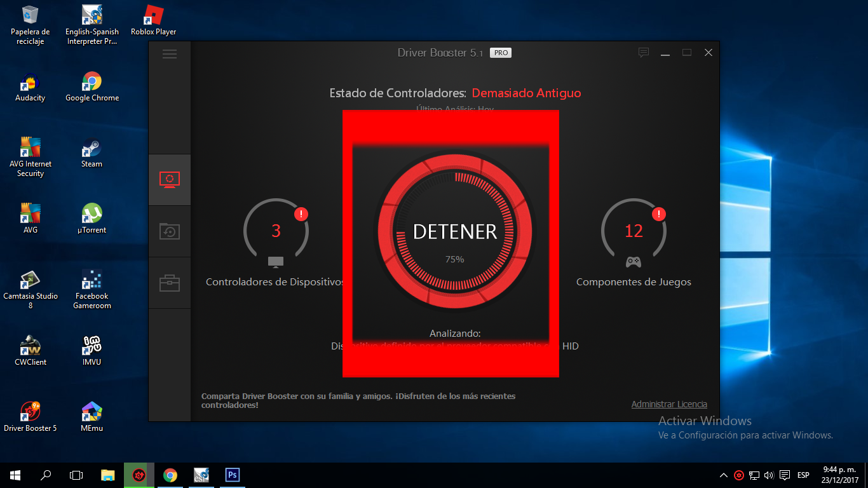The image size is (868, 488).
Task: Select the Scan tab in the sidebar
Action: click(170, 180)
